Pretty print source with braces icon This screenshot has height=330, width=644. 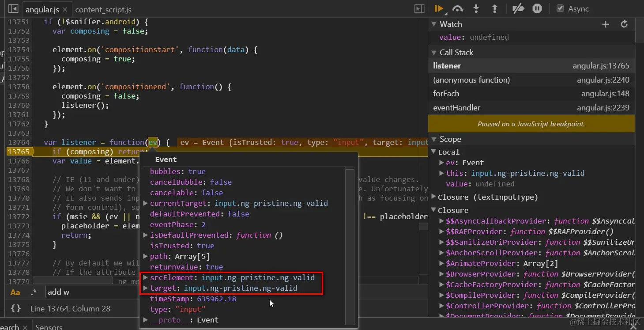tap(15, 309)
